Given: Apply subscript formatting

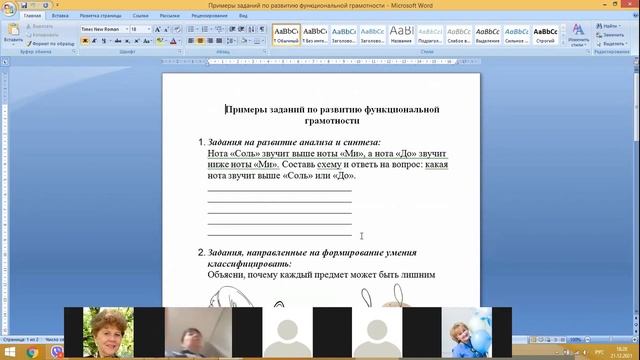Looking at the screenshot, I should (127, 41).
